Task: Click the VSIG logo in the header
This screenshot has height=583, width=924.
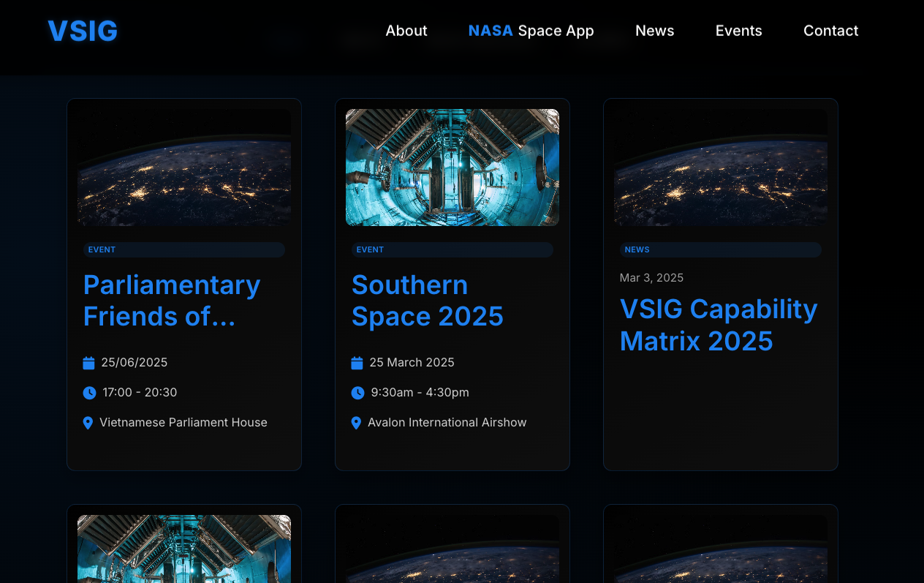Action: (83, 31)
